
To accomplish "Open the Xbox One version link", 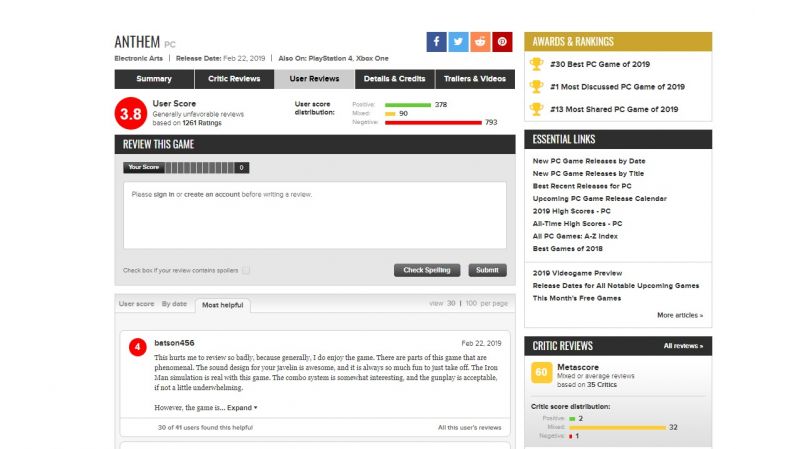I will 372,58.
